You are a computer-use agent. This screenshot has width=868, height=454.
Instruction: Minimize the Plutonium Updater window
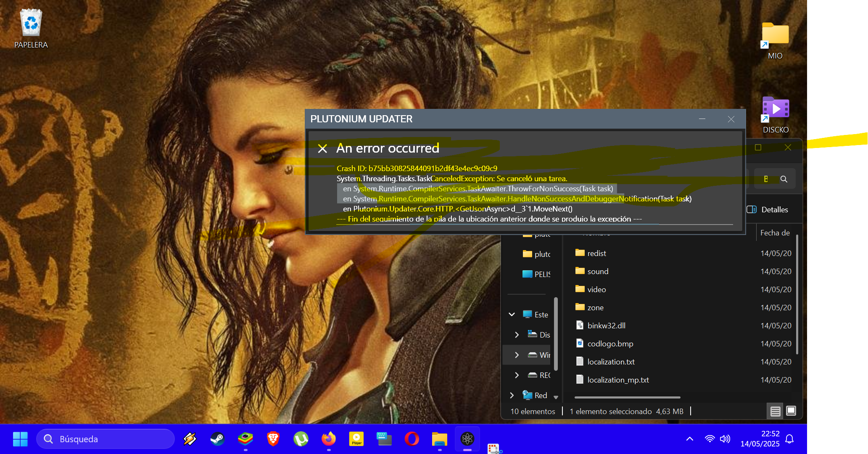(702, 119)
